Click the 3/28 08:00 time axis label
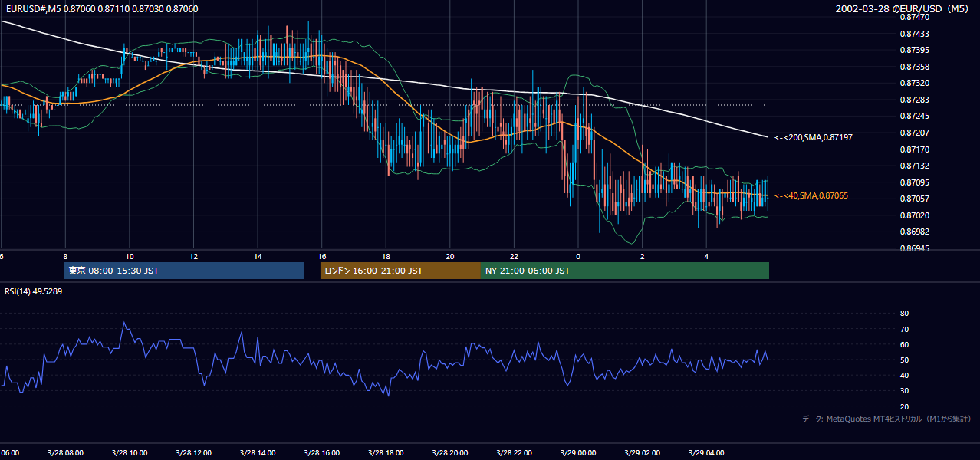 [65, 453]
